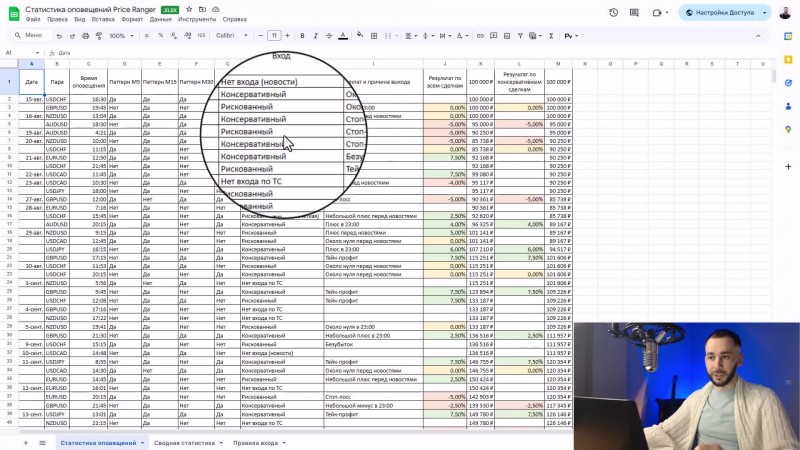Image resolution: width=800 pixels, height=450 pixels.
Task: Click the cell borders icon
Action: coord(374,36)
